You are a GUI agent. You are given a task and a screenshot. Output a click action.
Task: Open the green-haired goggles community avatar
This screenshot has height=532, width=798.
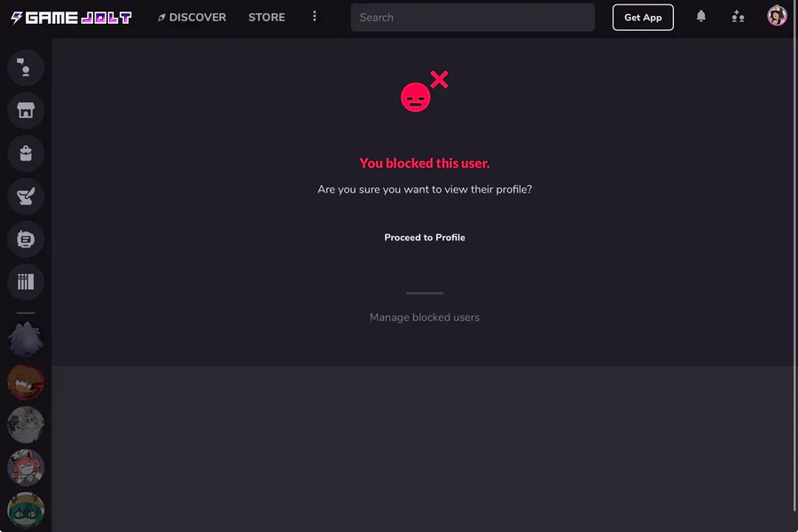coord(26,510)
